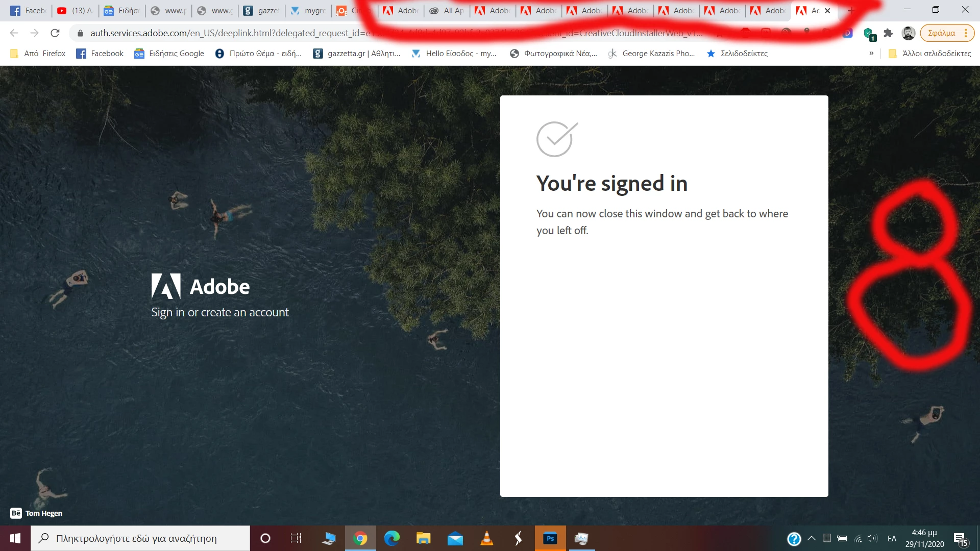
Task: Launch VLC from the taskbar
Action: click(x=486, y=538)
